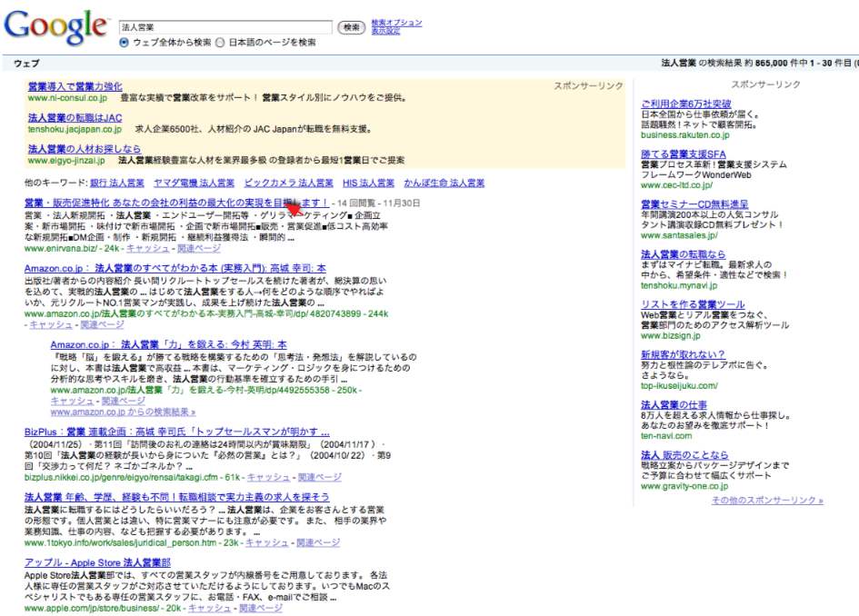Open sidebar ad リストを作る営業ツール
Image resolution: width=859 pixels, height=616 pixels.
[x=693, y=304]
